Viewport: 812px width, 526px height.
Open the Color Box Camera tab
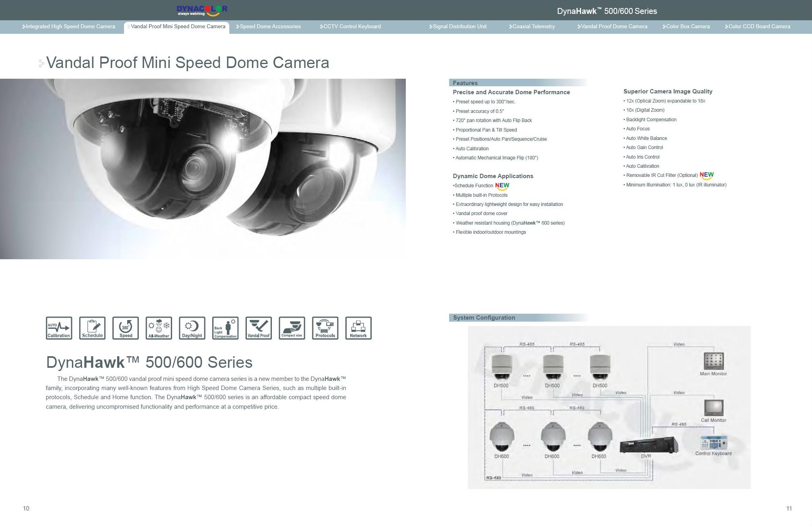pyautogui.click(x=686, y=27)
